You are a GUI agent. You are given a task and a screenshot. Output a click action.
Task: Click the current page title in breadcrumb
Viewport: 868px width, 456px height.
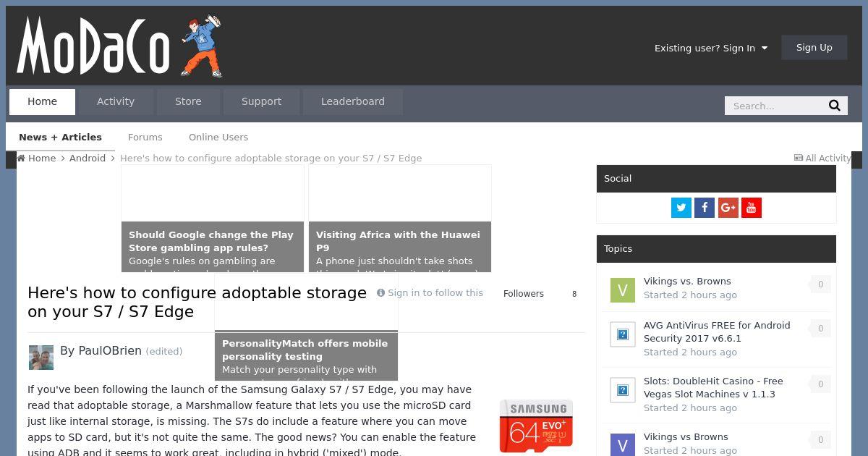pos(271,158)
